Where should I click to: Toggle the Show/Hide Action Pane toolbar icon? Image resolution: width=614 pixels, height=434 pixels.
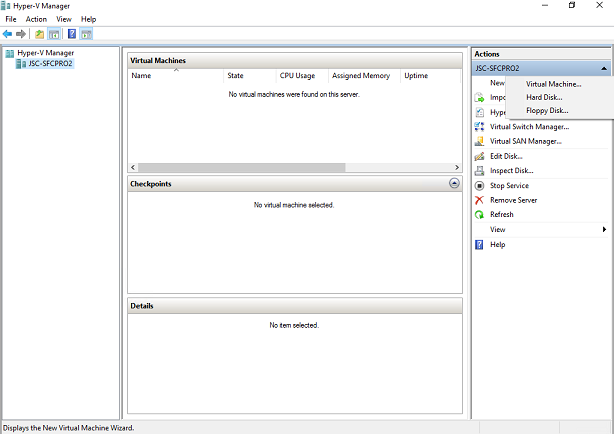pos(86,34)
